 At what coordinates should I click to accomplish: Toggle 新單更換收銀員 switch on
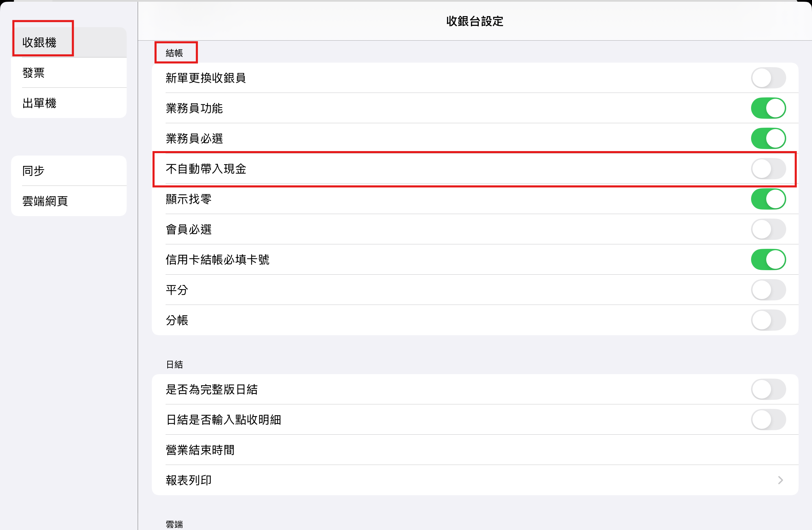coord(768,78)
